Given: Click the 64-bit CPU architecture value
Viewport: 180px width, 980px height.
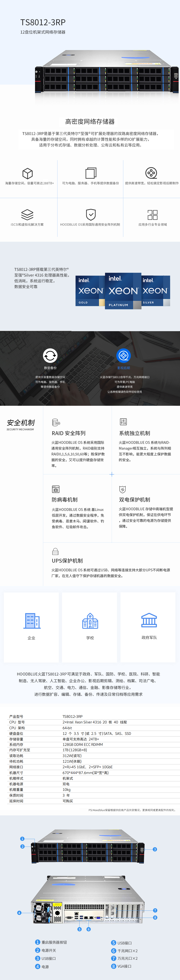Looking at the screenshot, I should coord(67,728).
